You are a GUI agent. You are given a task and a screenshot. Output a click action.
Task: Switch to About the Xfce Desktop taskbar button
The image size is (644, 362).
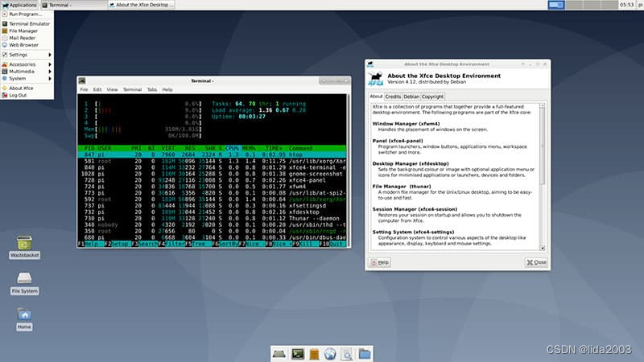pyautogui.click(x=142, y=5)
